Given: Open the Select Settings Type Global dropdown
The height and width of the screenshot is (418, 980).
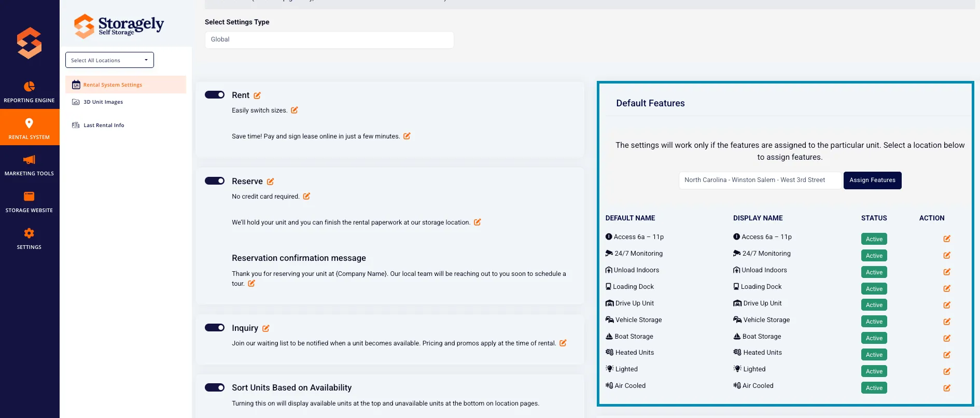Looking at the screenshot, I should (x=329, y=39).
